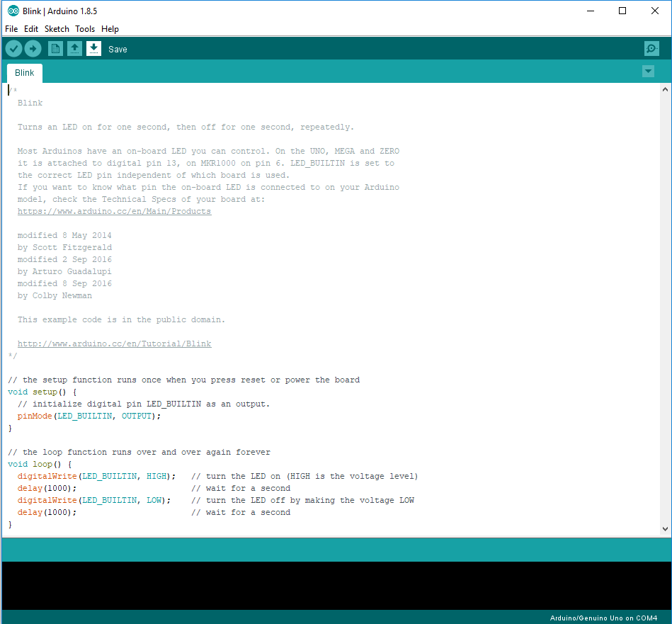This screenshot has width=672, height=624.
Task: Open the File menu
Action: 11,29
